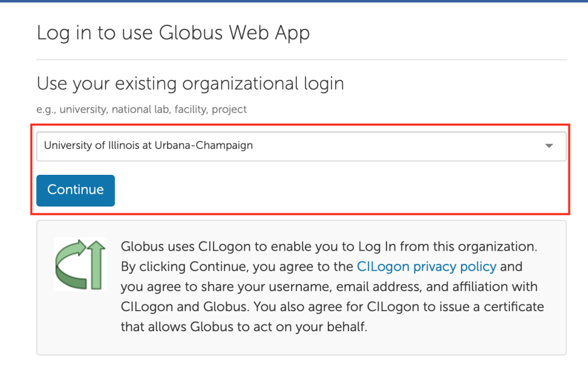Click the blue bar at page top
This screenshot has width=588, height=368.
tap(294, 1)
